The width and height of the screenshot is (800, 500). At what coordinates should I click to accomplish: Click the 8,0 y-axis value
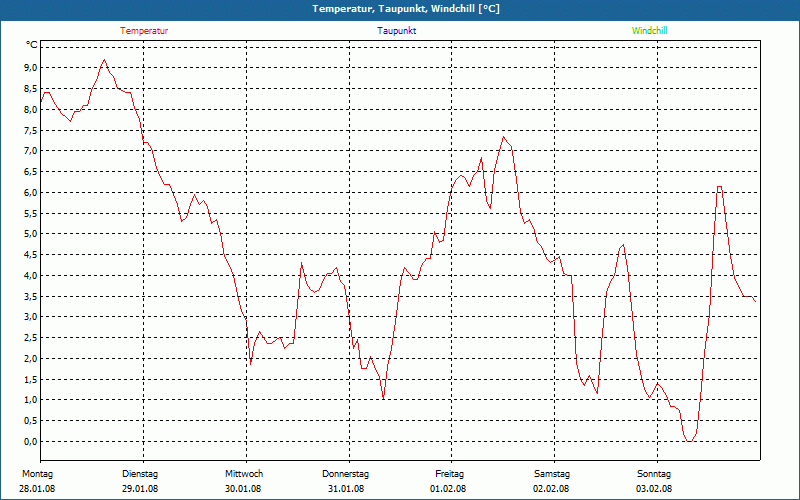coord(31,109)
